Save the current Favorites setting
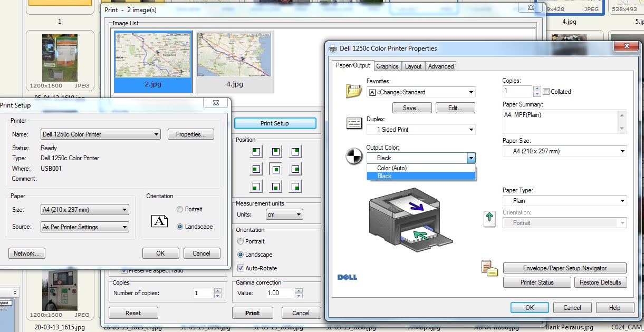This screenshot has width=644, height=332. 411,108
